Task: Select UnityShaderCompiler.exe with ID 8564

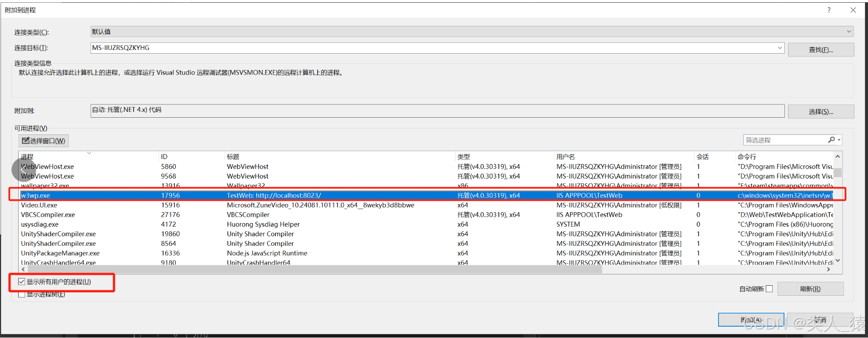Action: click(x=426, y=244)
